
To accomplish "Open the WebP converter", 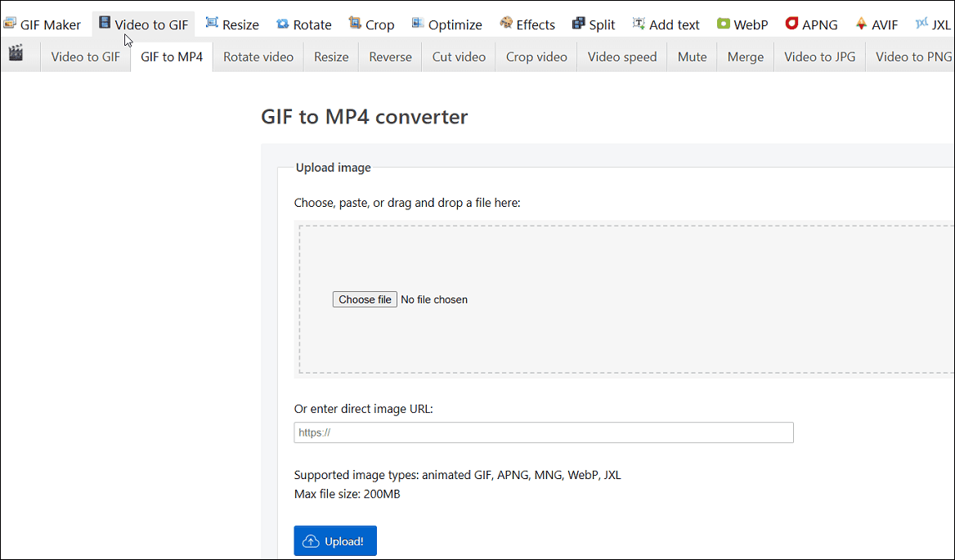I will tap(742, 24).
